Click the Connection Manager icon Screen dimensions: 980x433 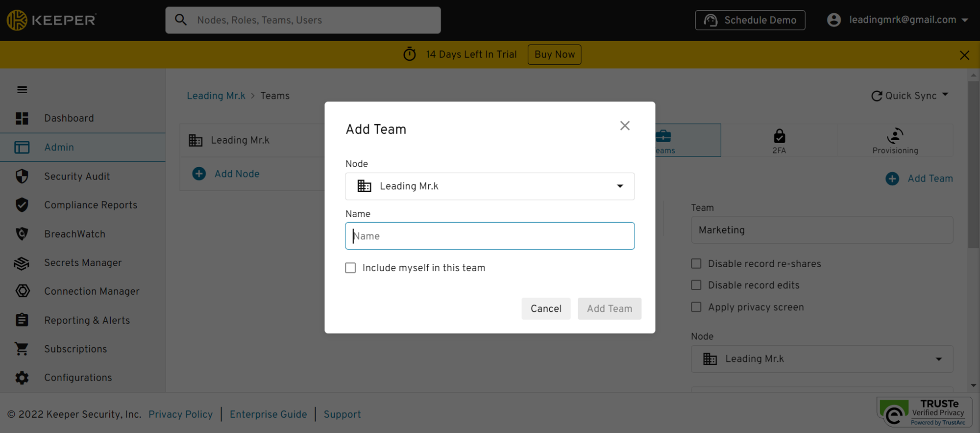pyautogui.click(x=23, y=291)
